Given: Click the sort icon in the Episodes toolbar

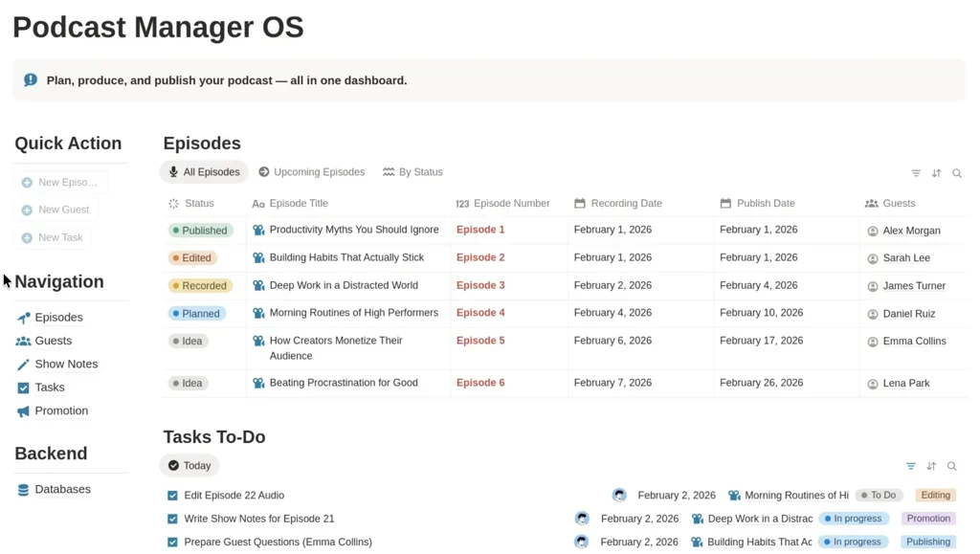Looking at the screenshot, I should point(936,173).
